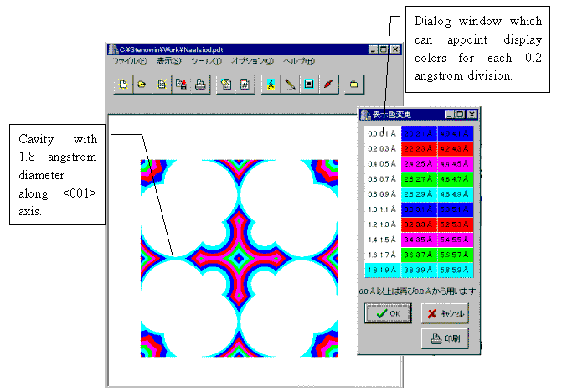Click the save with red arrow icon
The height and width of the screenshot is (392, 562).
[181, 85]
